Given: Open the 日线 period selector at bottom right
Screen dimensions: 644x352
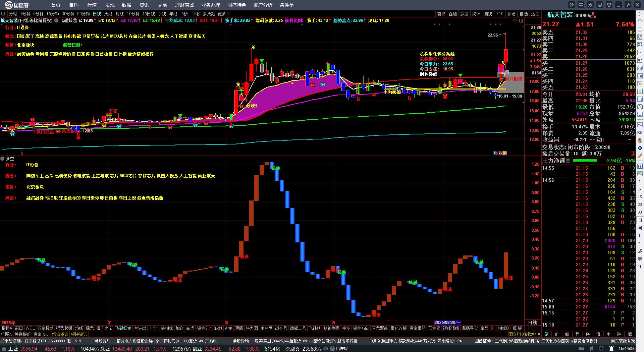Looking at the screenshot, I should (x=532, y=322).
